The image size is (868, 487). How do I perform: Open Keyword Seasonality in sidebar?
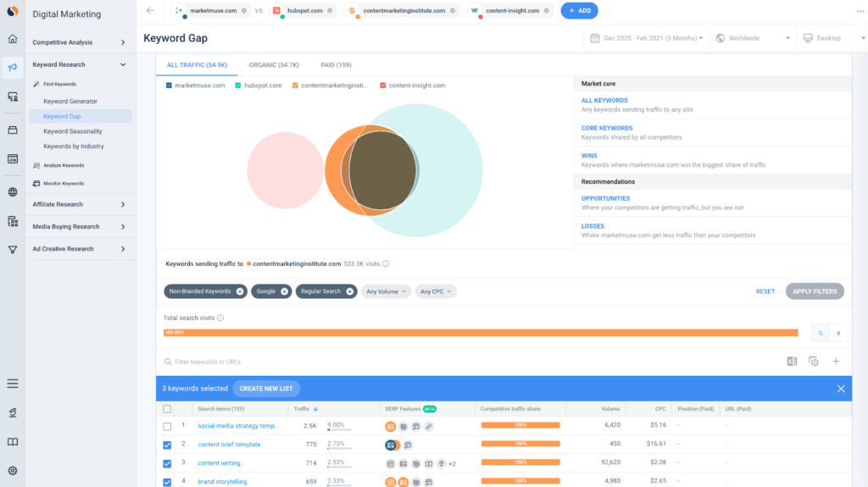pyautogui.click(x=73, y=131)
